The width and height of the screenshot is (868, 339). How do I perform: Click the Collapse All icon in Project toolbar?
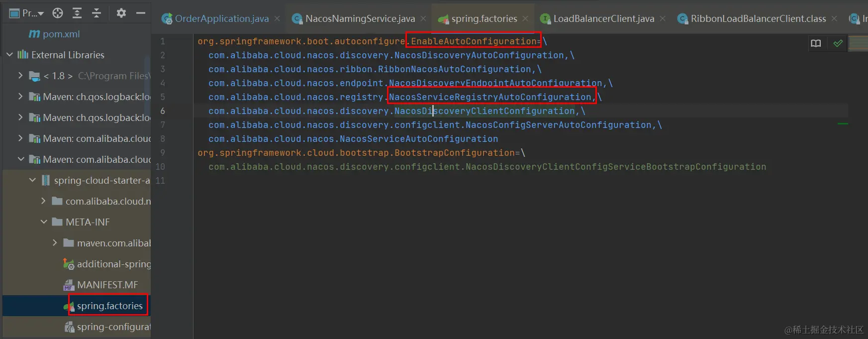click(96, 13)
